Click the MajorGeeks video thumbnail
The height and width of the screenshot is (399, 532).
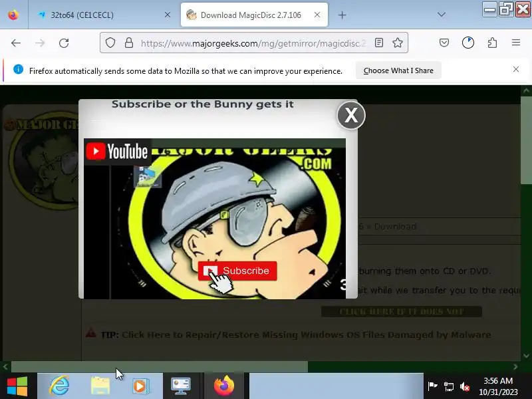point(215,219)
